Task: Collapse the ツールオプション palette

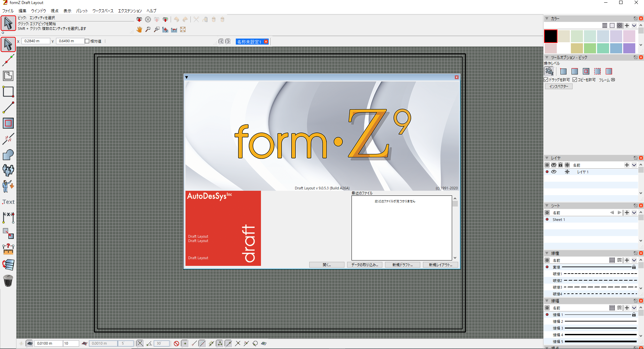Action: point(547,57)
